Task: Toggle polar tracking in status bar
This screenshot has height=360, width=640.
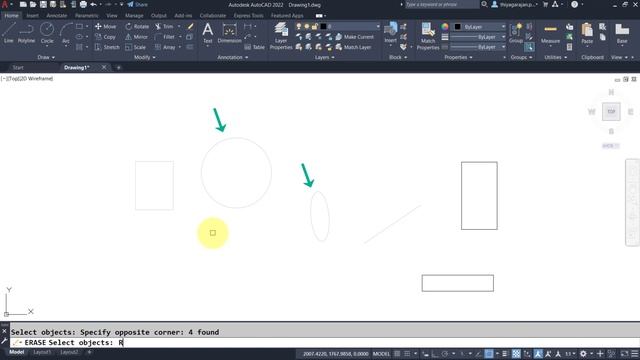Action: click(445, 354)
